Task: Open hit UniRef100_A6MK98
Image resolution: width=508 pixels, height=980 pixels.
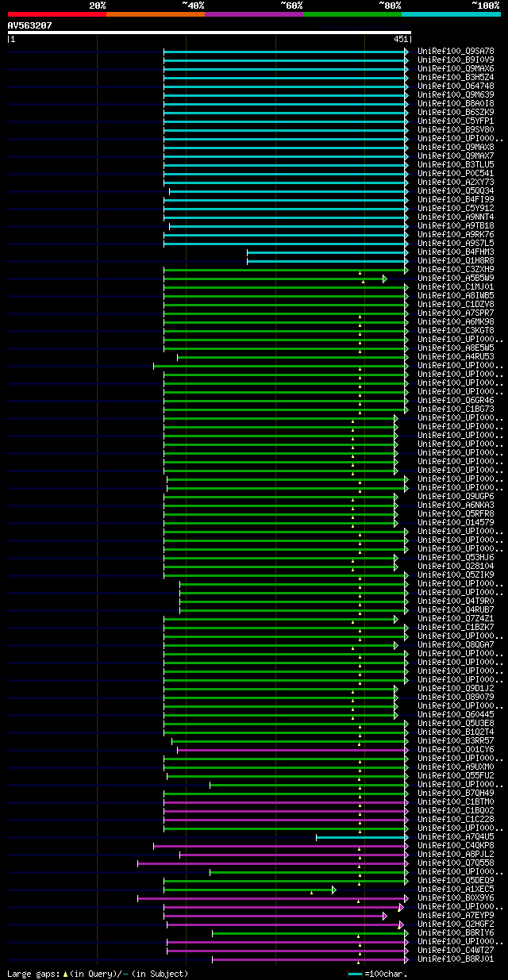Action: coord(456,322)
